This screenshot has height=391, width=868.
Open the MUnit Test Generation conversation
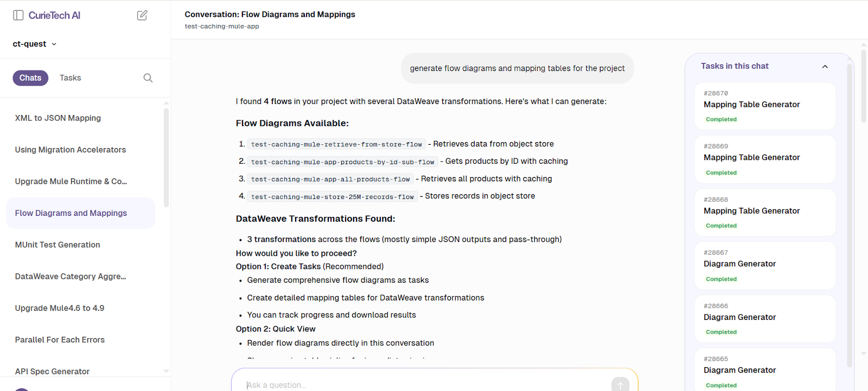[x=57, y=245]
